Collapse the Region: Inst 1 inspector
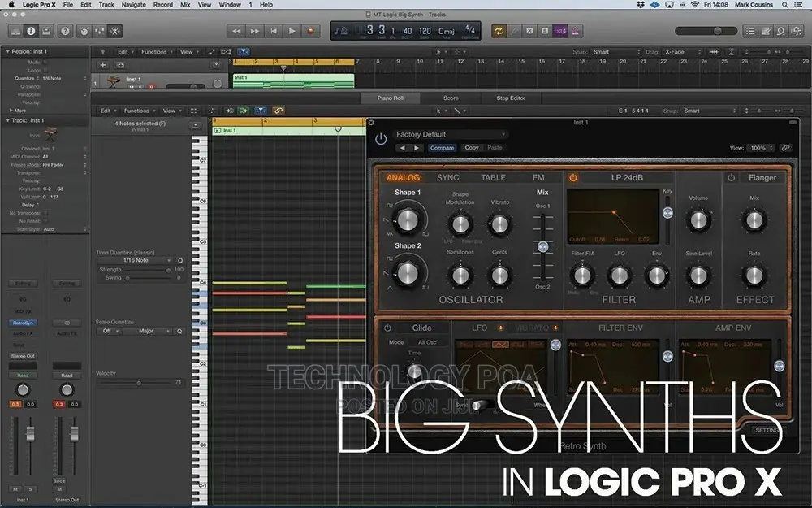 [8, 52]
